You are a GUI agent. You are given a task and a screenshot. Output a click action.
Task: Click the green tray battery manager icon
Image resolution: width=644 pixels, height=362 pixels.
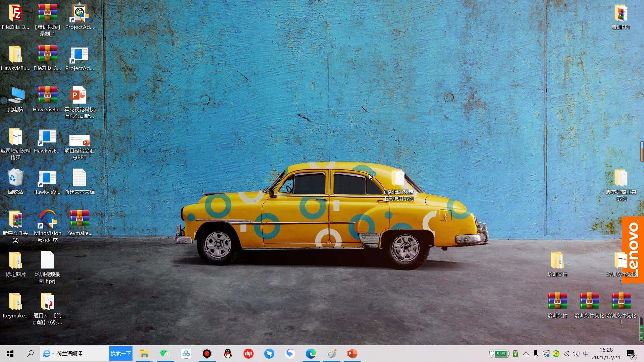tap(516, 354)
